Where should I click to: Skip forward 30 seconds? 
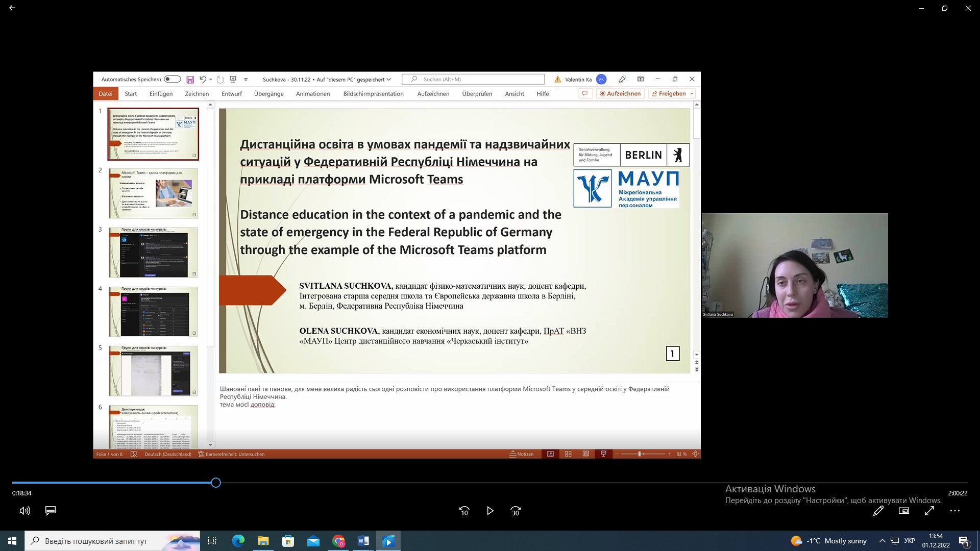[516, 511]
